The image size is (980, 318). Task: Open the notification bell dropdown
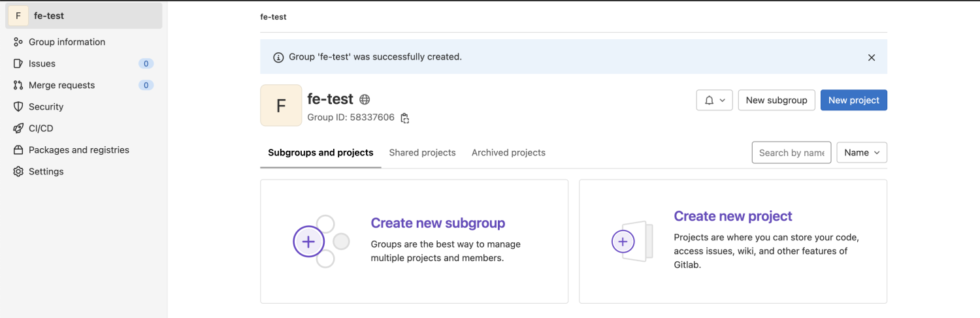714,100
